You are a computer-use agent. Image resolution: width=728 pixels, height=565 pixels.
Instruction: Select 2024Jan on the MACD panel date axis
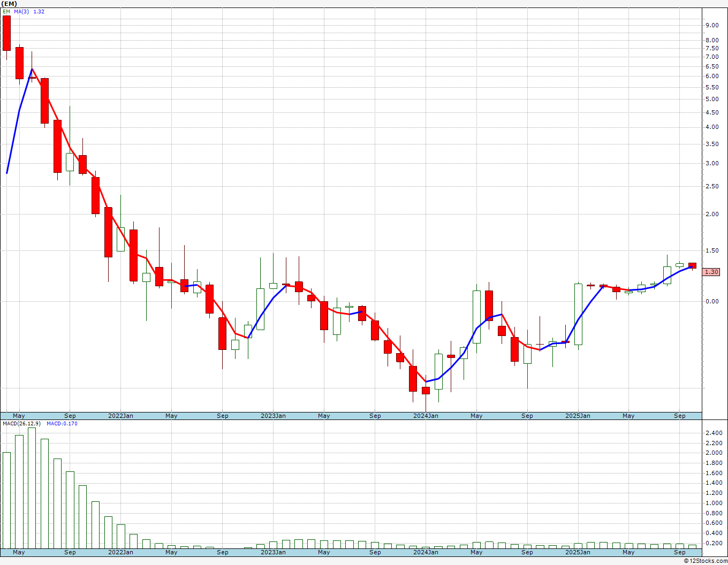coord(426,552)
